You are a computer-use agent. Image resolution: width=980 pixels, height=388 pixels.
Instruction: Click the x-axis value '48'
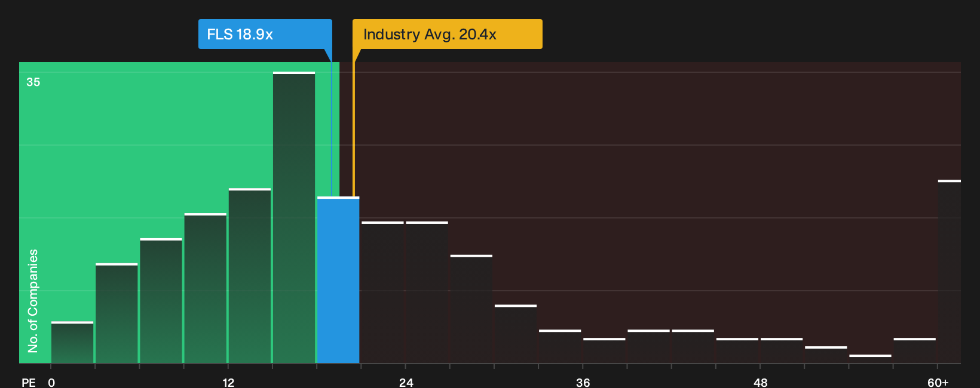(x=760, y=383)
